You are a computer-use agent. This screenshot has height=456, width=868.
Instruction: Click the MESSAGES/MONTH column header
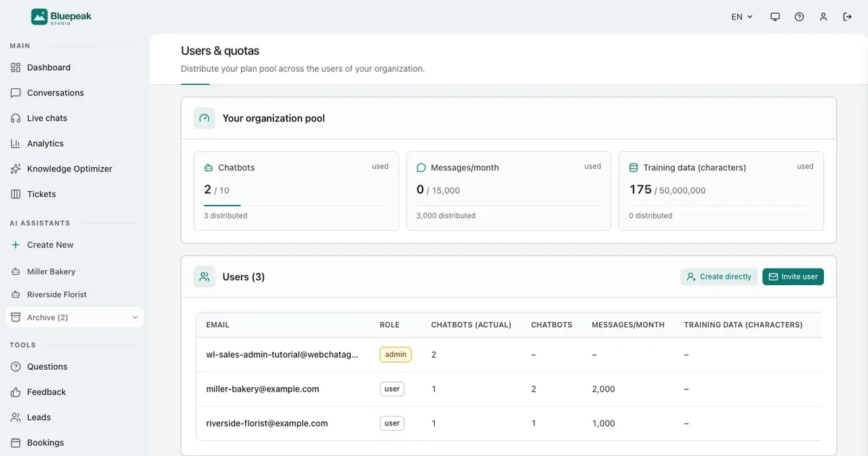628,325
